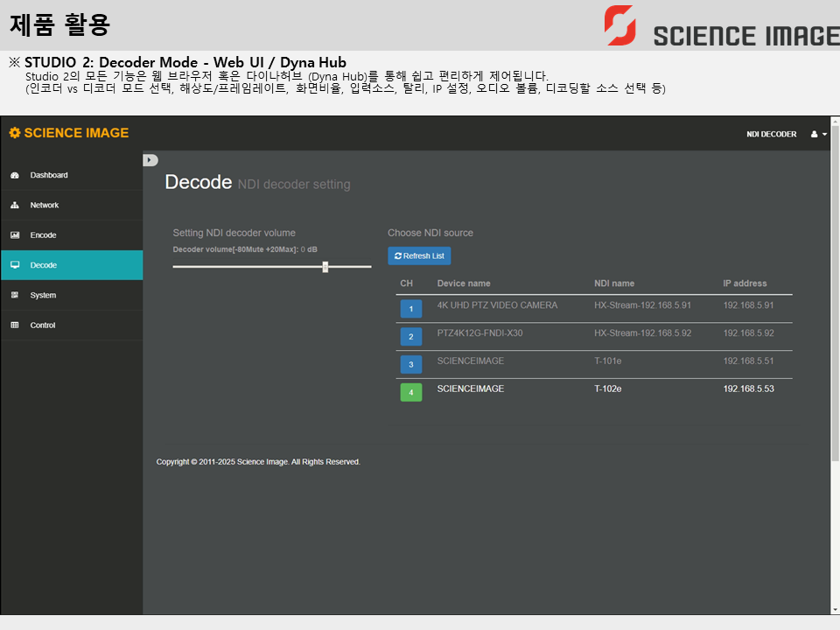Click the decoder volume slider handle
The width and height of the screenshot is (840, 630).
(x=325, y=267)
